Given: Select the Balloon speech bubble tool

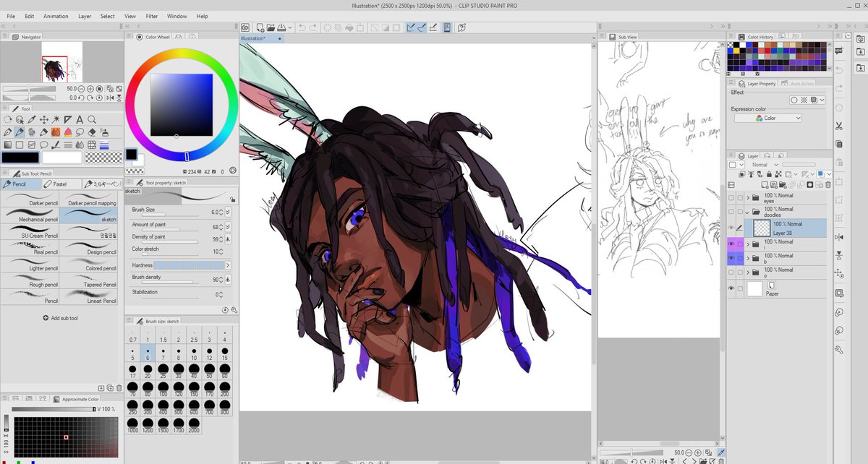Looking at the screenshot, I should point(43,145).
